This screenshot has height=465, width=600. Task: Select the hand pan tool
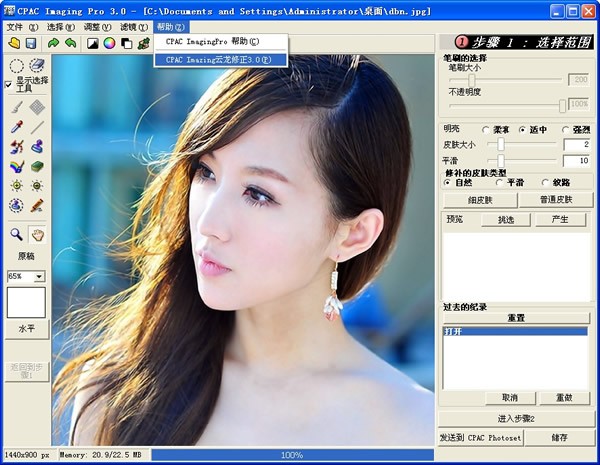click(38, 234)
